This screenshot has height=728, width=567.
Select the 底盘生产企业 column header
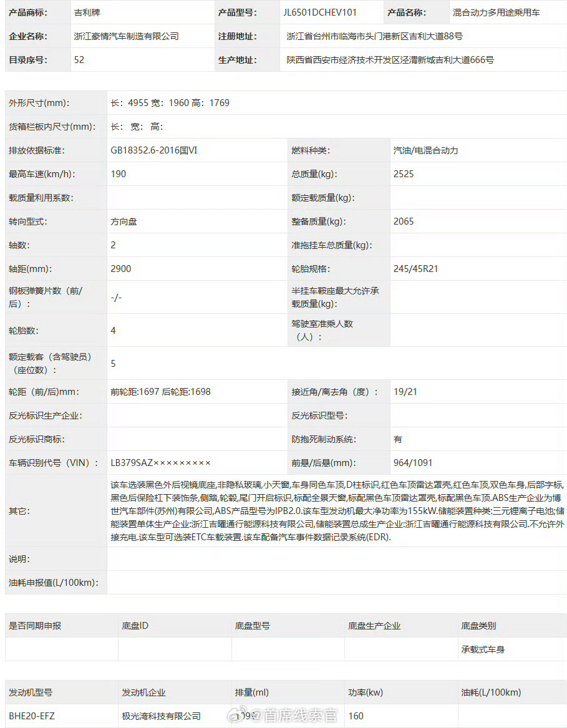click(x=374, y=626)
